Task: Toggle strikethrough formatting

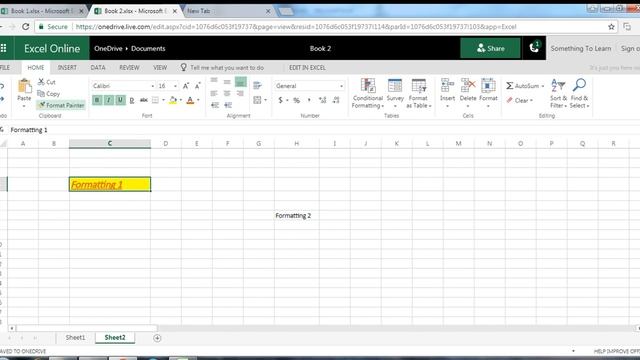Action: click(x=144, y=100)
